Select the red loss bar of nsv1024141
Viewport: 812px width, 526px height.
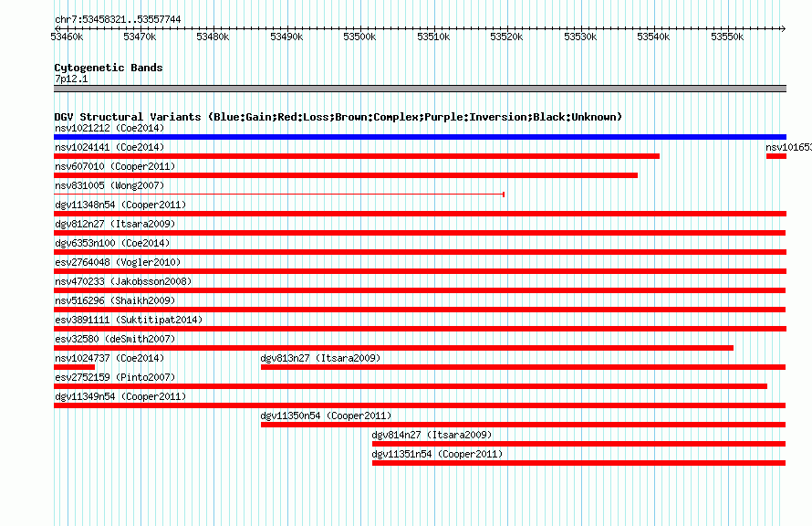pyautogui.click(x=357, y=156)
